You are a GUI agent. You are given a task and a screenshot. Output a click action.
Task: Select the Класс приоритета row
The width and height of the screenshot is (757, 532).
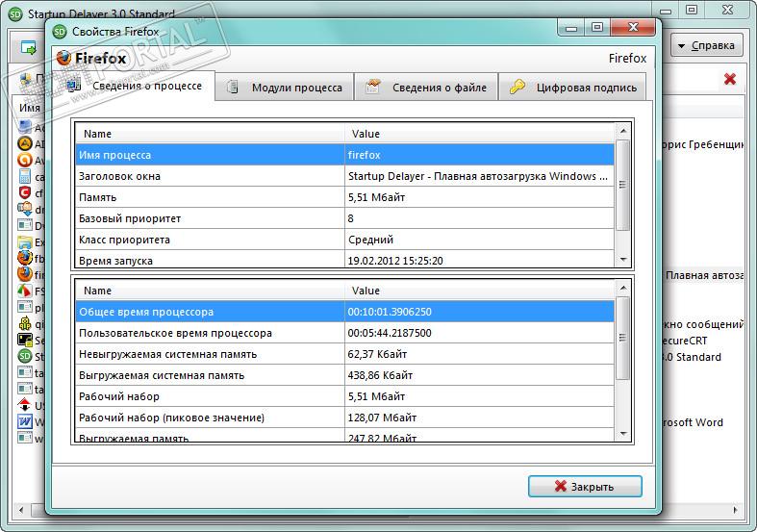click(x=345, y=240)
